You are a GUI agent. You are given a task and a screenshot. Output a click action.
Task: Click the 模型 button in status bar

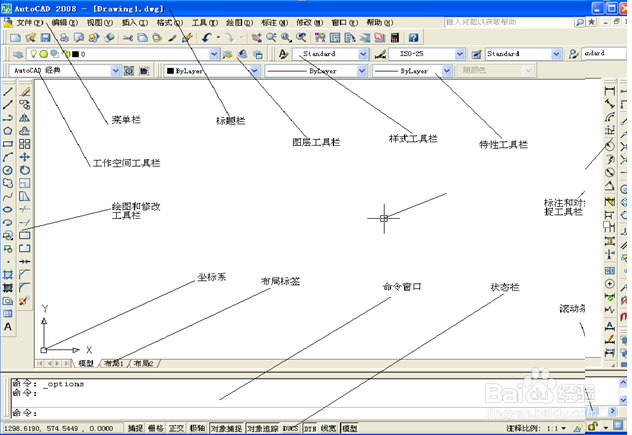pyautogui.click(x=349, y=428)
